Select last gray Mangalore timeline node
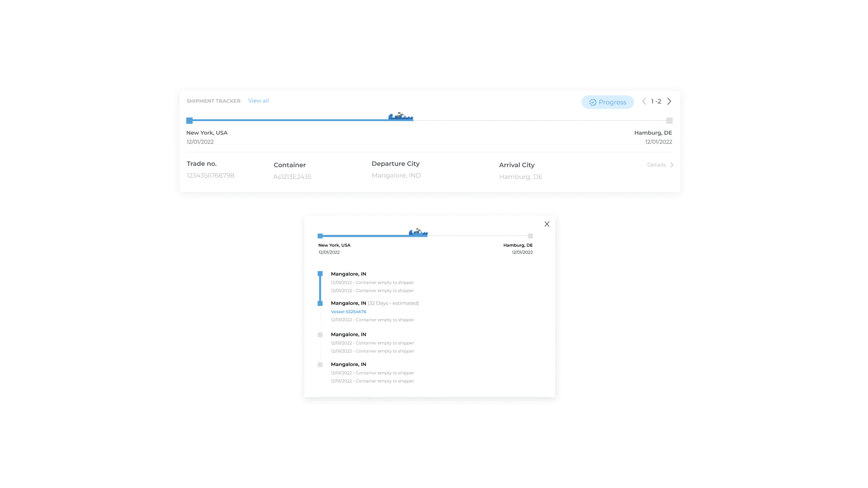The height and width of the screenshot is (488, 868). tap(320, 365)
